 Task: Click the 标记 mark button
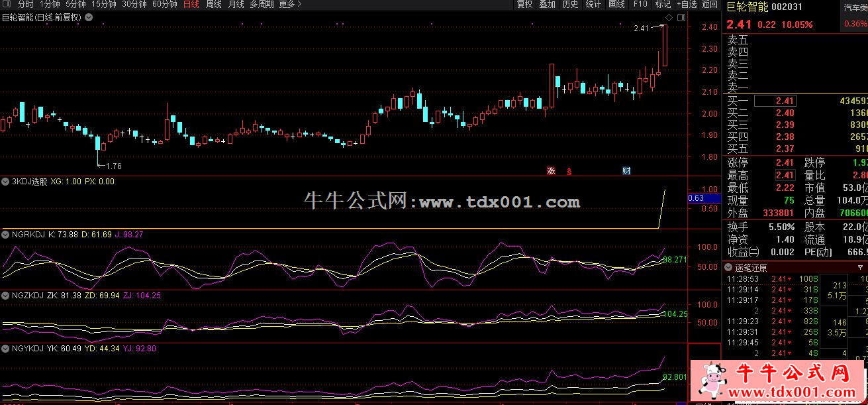(x=663, y=4)
